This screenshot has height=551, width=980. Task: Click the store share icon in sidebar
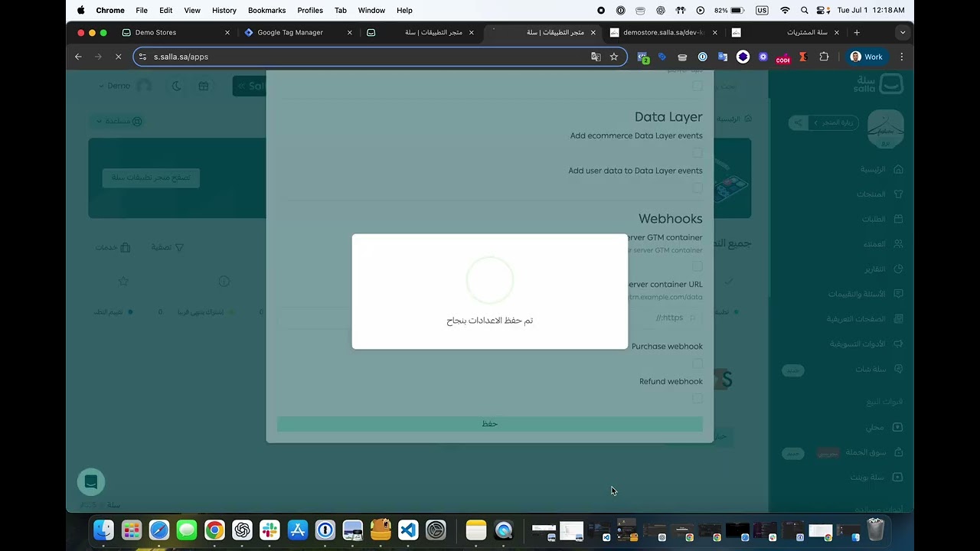(798, 122)
